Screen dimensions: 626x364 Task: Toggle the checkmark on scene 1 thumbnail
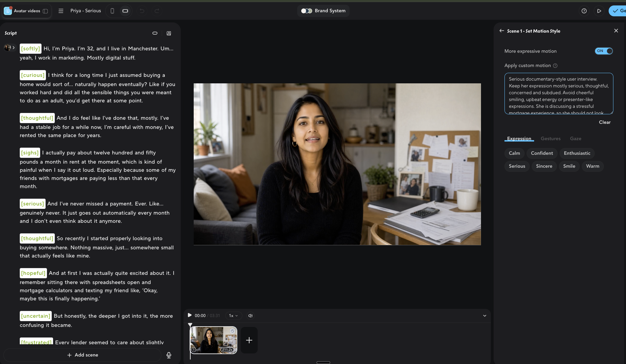[232, 331]
